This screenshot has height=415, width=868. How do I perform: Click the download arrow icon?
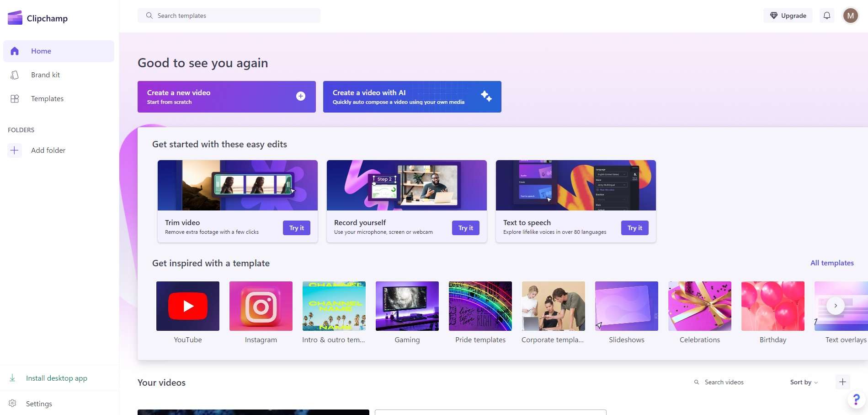pyautogui.click(x=12, y=378)
